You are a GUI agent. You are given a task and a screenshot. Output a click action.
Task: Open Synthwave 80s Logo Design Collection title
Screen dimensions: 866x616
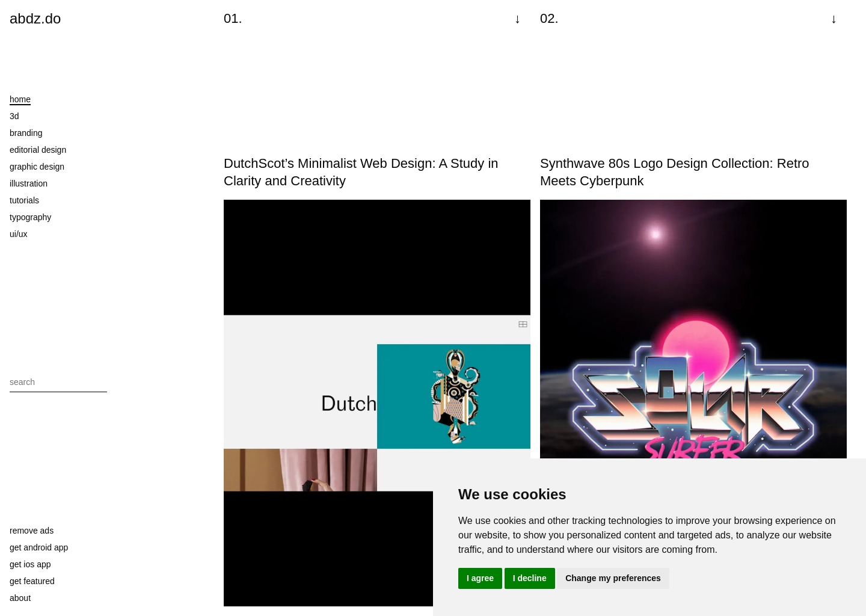(x=674, y=172)
